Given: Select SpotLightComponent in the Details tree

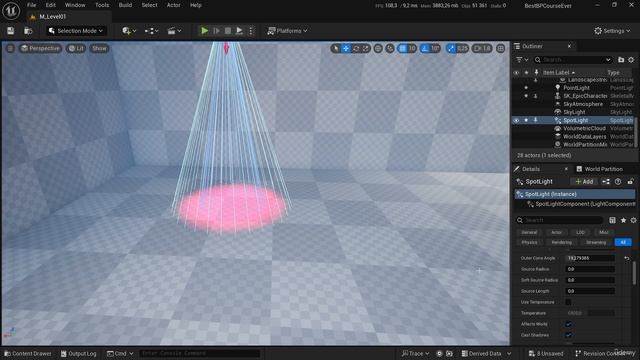Looking at the screenshot, I should pos(585,204).
